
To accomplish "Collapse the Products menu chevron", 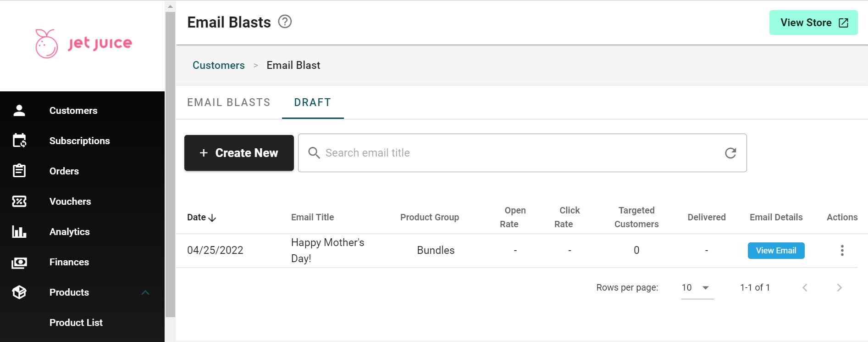I will point(145,292).
